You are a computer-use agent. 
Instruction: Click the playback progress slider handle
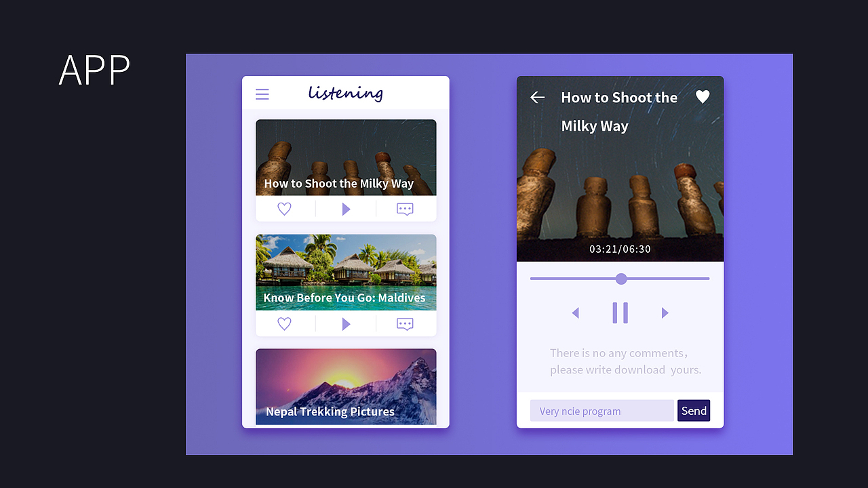pos(621,279)
